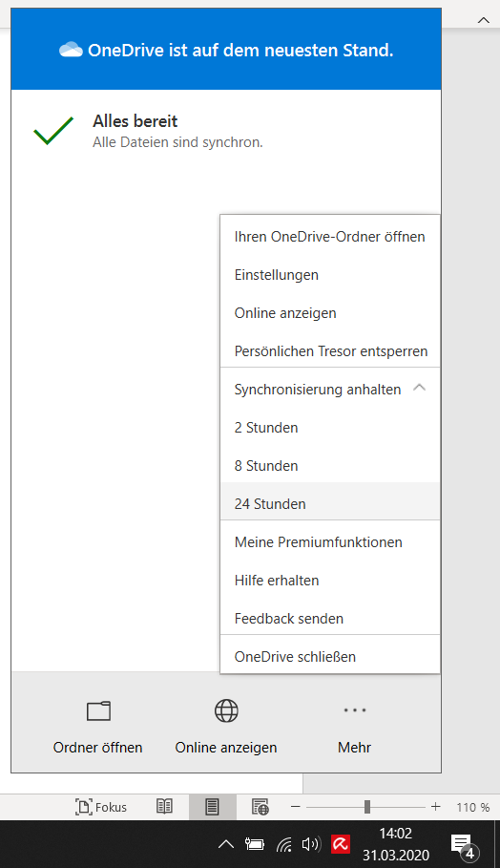The image size is (500, 868).
Task: Switch to Web Layout view icon
Action: [260, 807]
